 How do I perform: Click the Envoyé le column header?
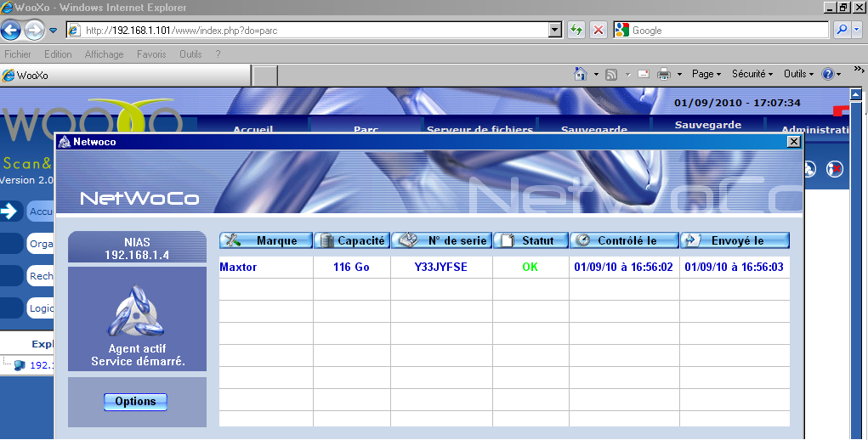[735, 240]
